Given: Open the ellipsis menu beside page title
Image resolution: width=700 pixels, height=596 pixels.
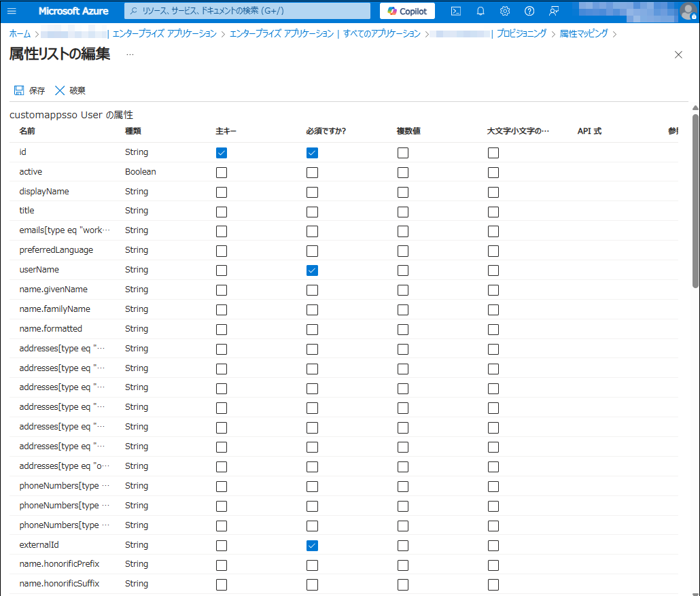Looking at the screenshot, I should [130, 54].
